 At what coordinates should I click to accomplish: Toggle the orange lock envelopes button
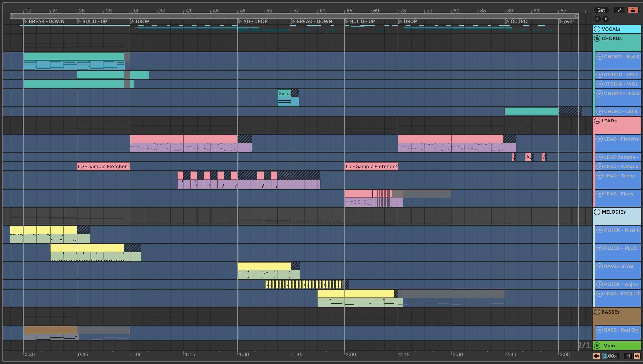(632, 10)
